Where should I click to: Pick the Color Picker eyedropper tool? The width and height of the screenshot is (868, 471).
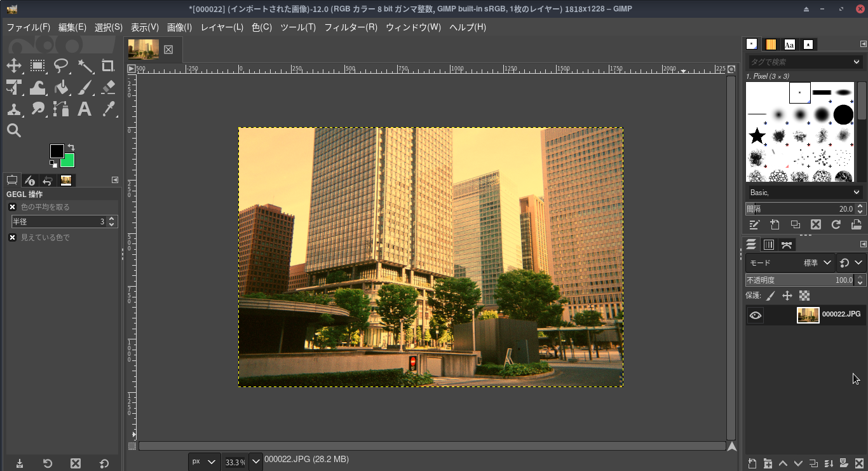click(108, 109)
